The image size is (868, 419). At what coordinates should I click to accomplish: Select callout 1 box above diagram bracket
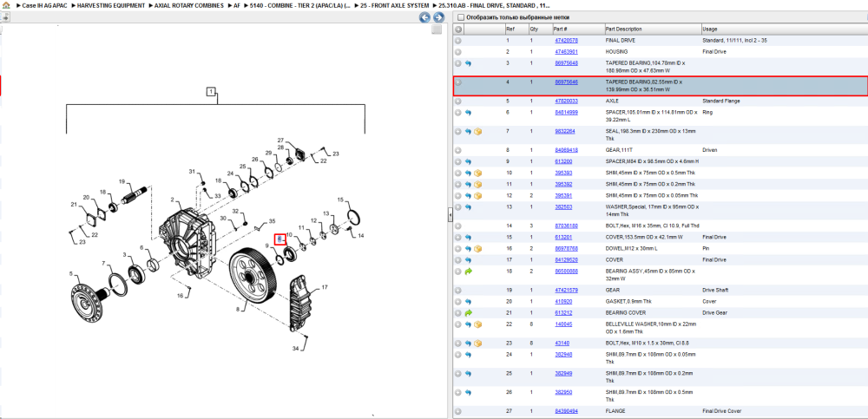(210, 91)
